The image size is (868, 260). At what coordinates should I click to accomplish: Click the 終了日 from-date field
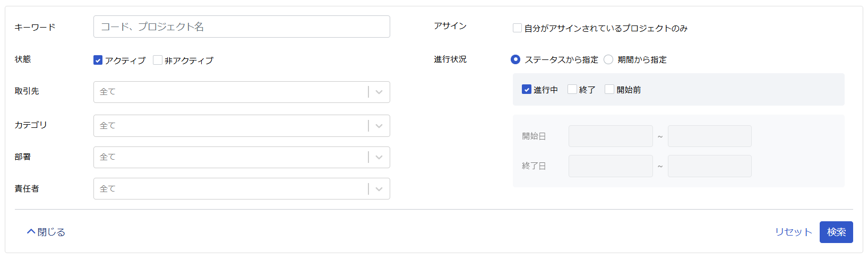(611, 166)
